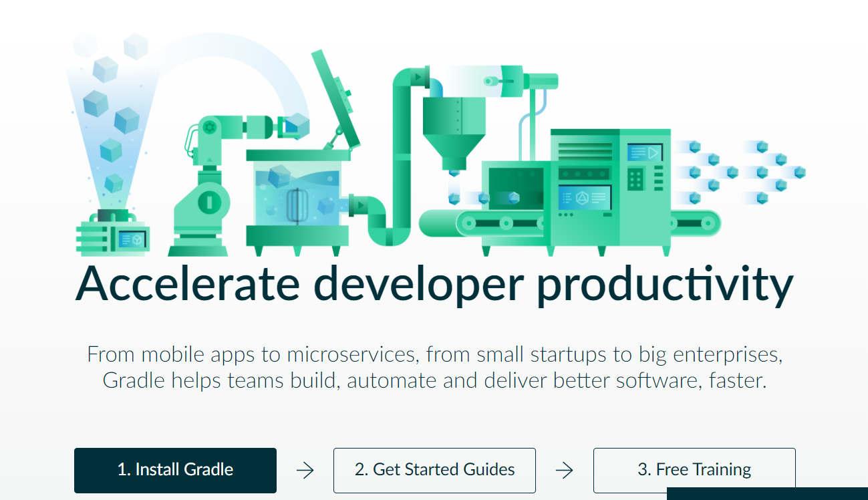Open the 2. Get Started Guides button

click(x=434, y=471)
